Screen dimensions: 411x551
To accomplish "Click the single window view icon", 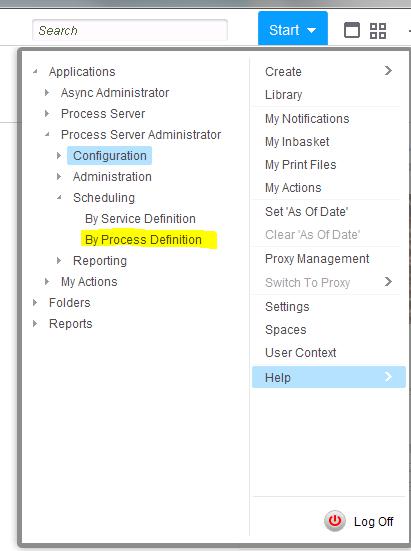I will (x=352, y=30).
